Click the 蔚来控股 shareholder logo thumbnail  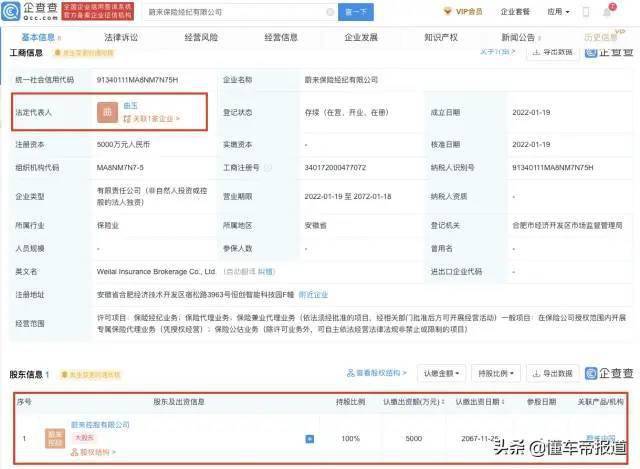[x=54, y=438]
